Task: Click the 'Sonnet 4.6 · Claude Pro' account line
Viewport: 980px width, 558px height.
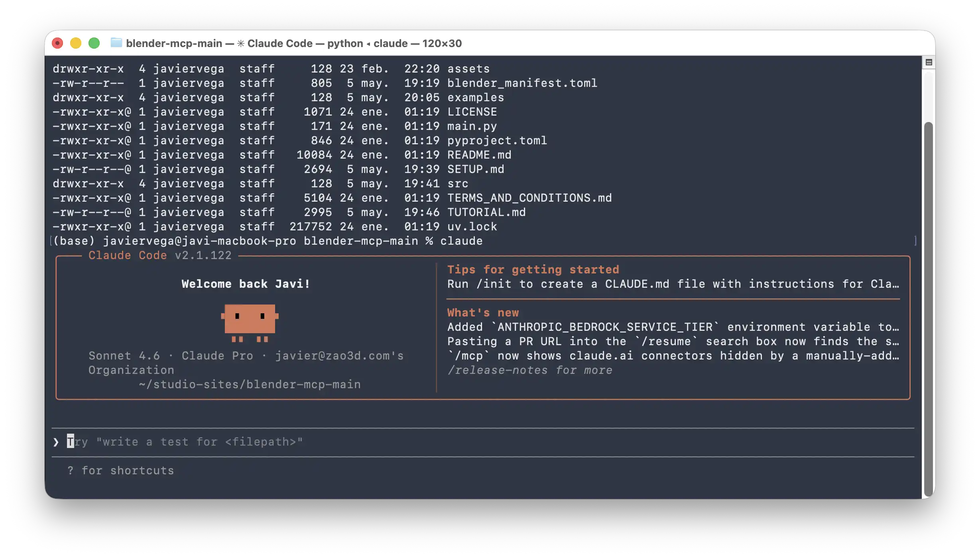Action: click(246, 356)
